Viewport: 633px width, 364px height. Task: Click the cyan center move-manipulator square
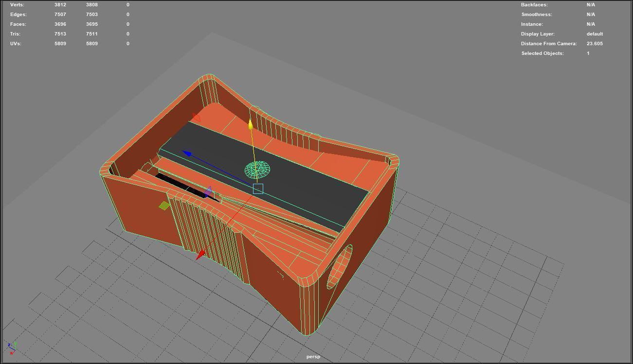tap(258, 189)
